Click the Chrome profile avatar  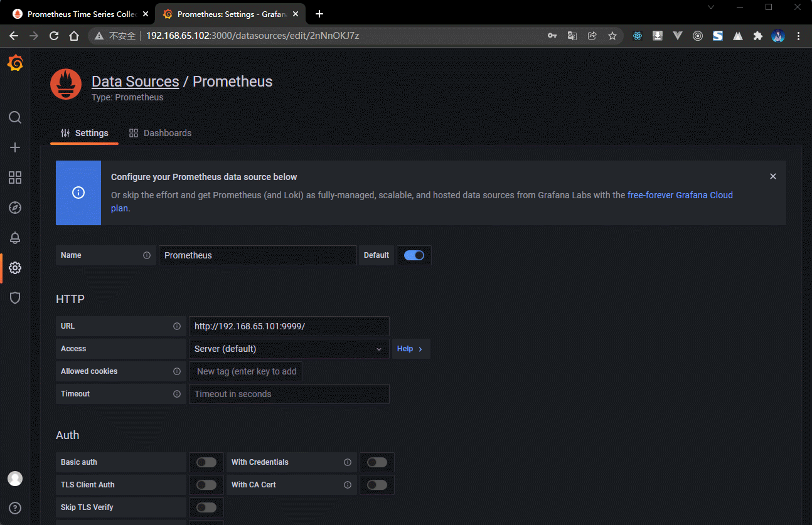click(x=778, y=36)
